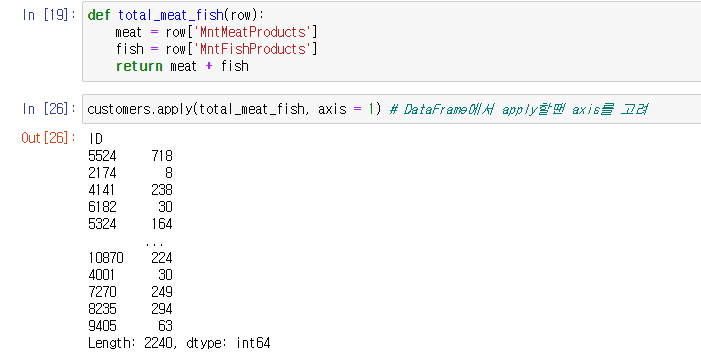Click the 'MntMeatProducts' string in code

click(252, 32)
